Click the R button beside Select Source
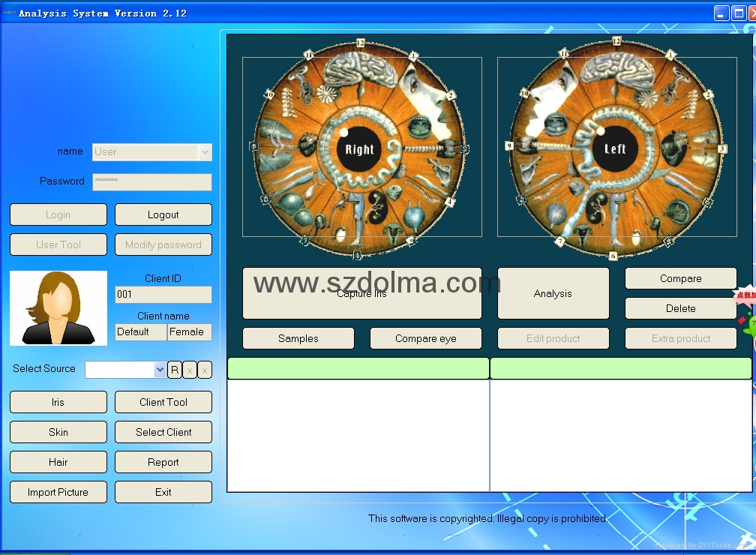756x555 pixels. 175,370
